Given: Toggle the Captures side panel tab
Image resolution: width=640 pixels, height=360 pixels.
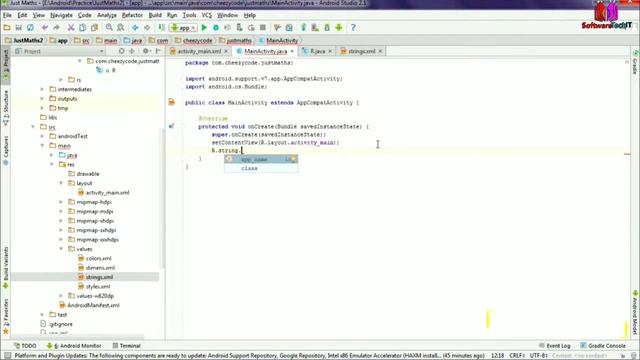Looking at the screenshot, I should point(6,150).
